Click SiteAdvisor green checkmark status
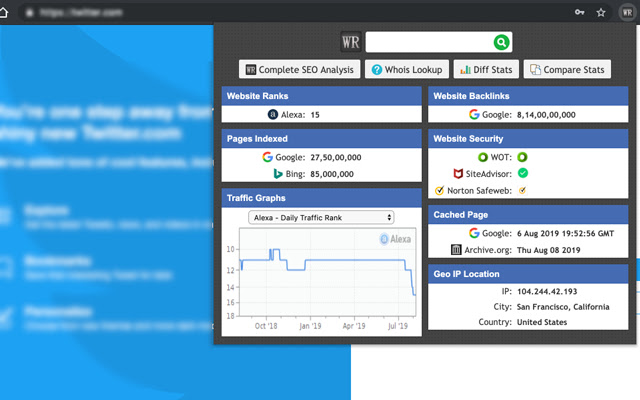This screenshot has height=400, width=640. [523, 173]
